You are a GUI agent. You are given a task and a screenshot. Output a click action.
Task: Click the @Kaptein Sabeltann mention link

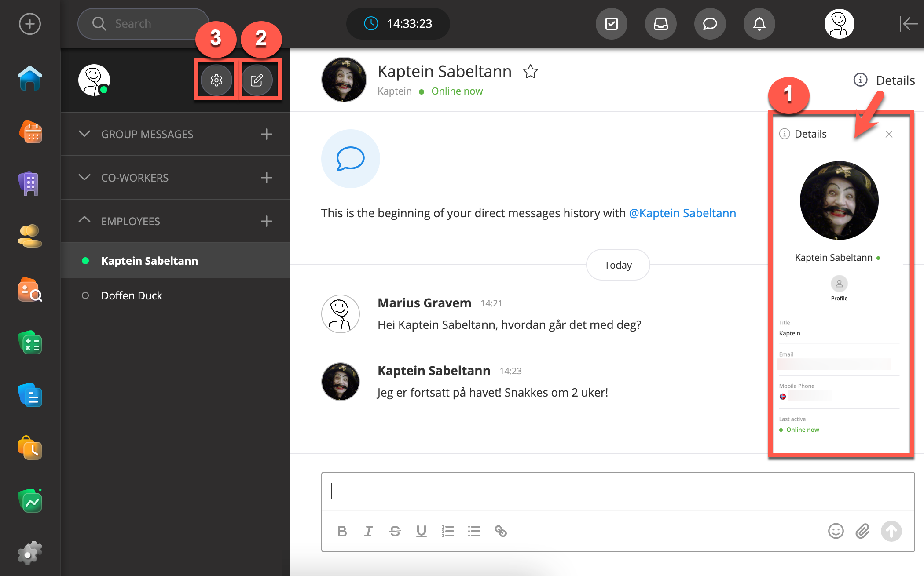click(x=682, y=213)
